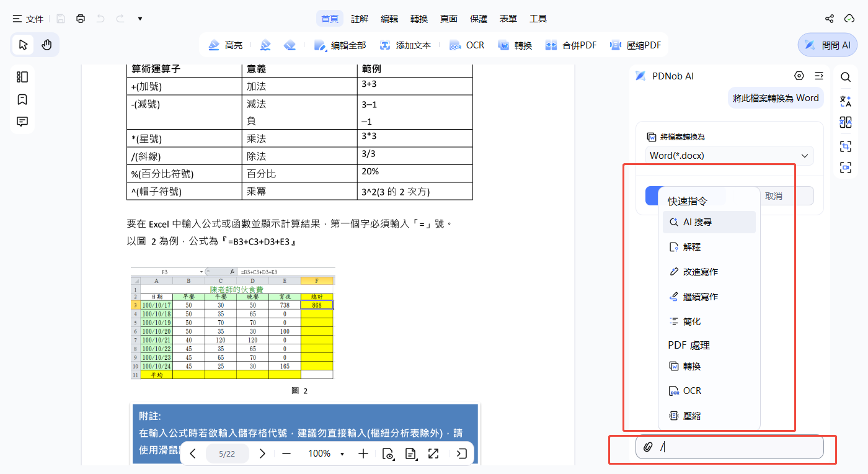The image size is (868, 474).
Task: Select 改進寫作 quick command
Action: pos(709,272)
